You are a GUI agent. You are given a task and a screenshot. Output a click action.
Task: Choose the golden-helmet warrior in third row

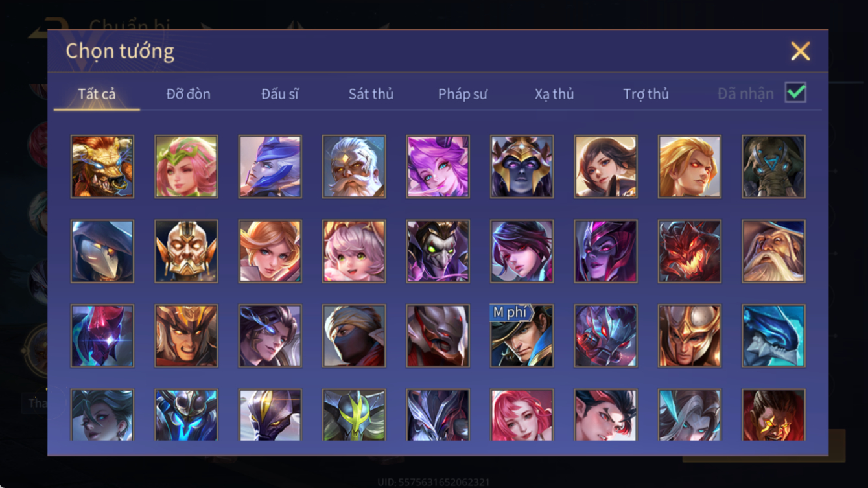tap(690, 336)
